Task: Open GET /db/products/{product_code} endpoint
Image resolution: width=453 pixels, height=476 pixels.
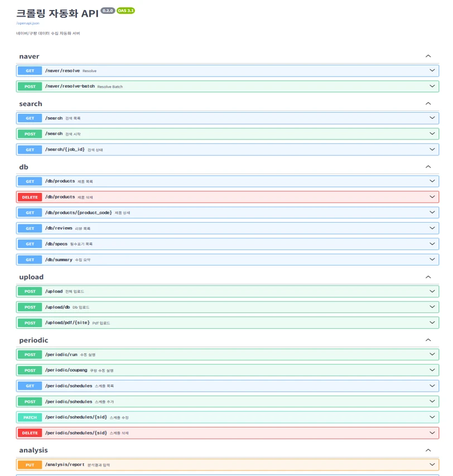Action: coord(228,213)
